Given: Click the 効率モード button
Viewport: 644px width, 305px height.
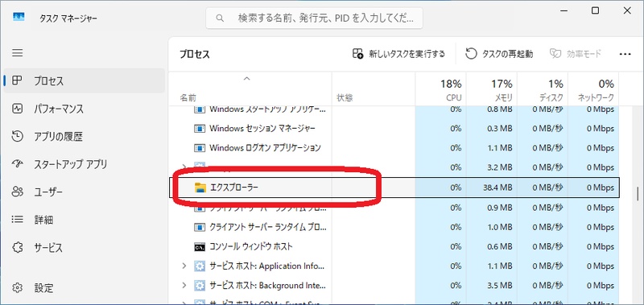Looking at the screenshot, I should point(576,54).
